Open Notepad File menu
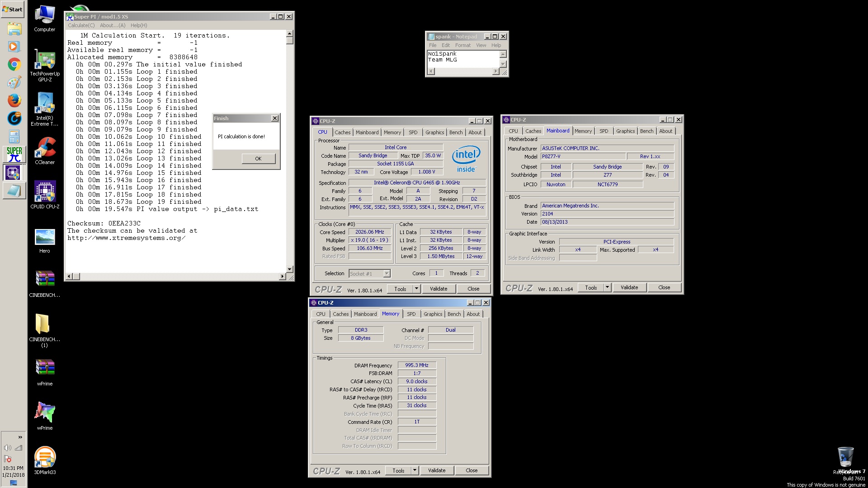 pyautogui.click(x=433, y=45)
